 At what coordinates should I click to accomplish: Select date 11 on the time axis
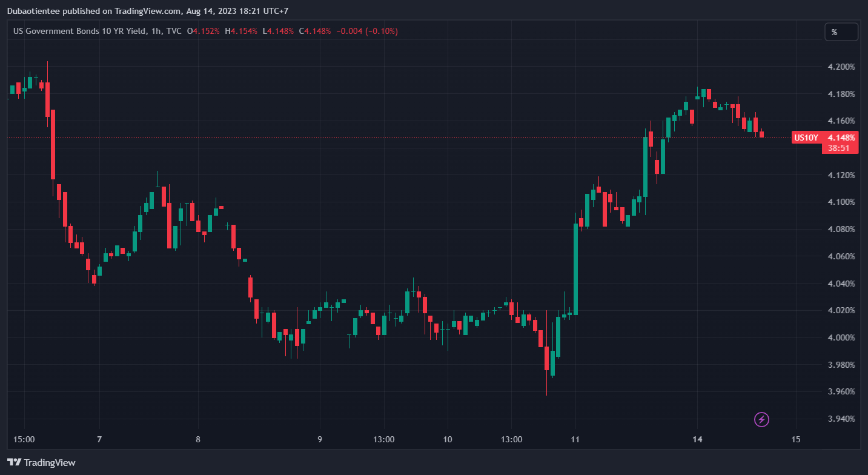[x=575, y=439]
